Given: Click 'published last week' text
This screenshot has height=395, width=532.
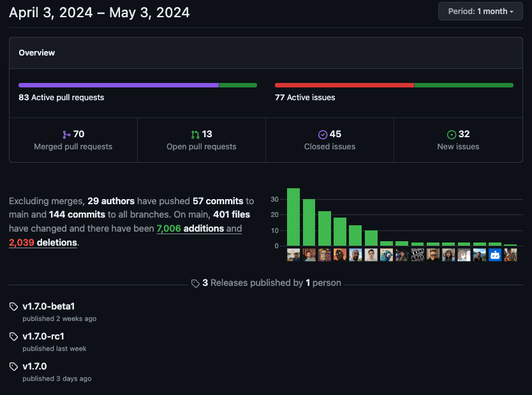Looking at the screenshot, I should [x=54, y=348].
